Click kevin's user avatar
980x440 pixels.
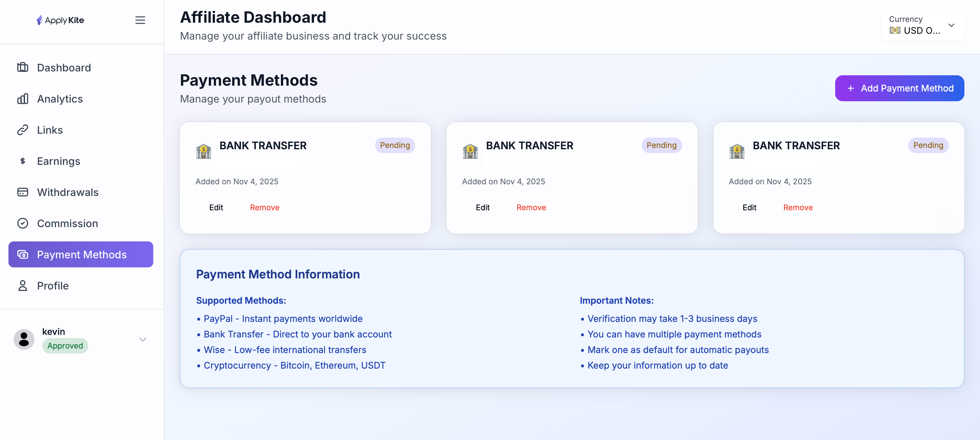point(24,339)
